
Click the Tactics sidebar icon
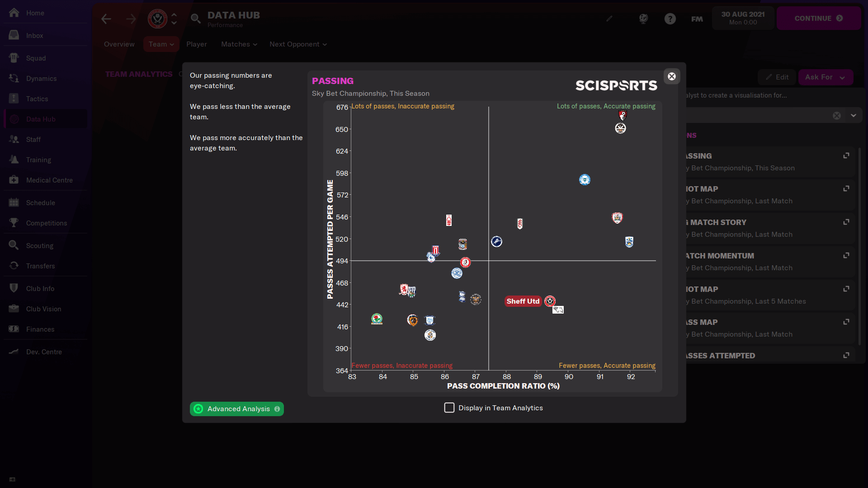14,99
